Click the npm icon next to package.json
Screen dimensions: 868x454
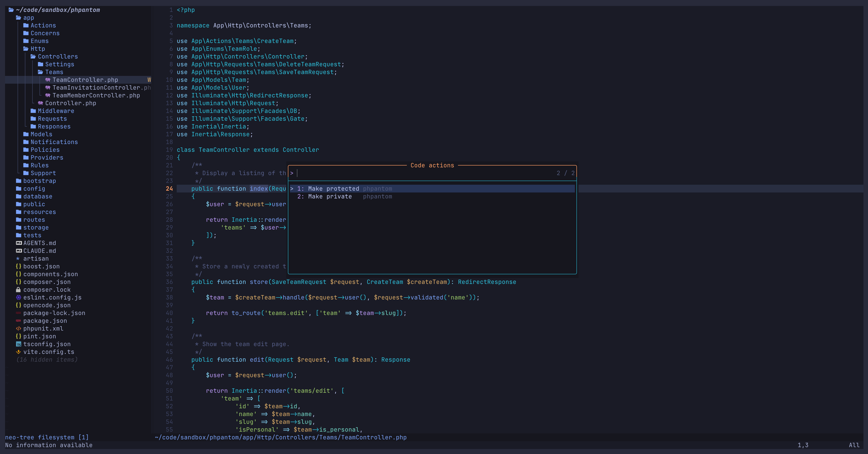pyautogui.click(x=18, y=321)
